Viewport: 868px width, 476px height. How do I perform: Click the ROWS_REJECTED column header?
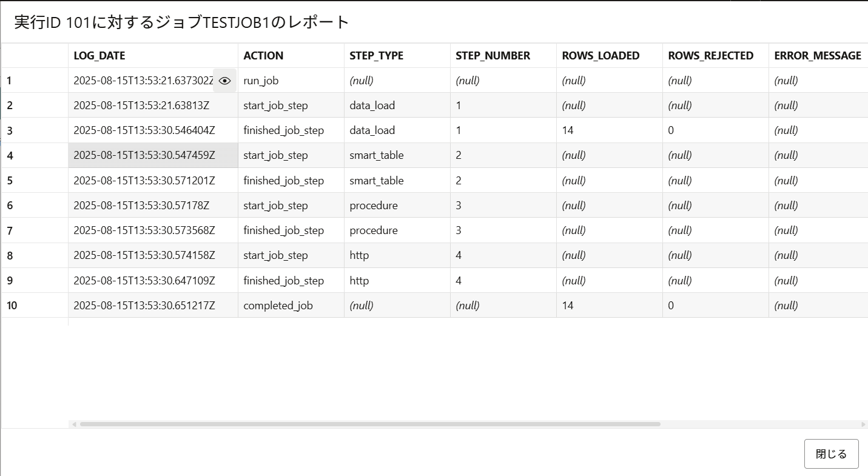pos(715,56)
